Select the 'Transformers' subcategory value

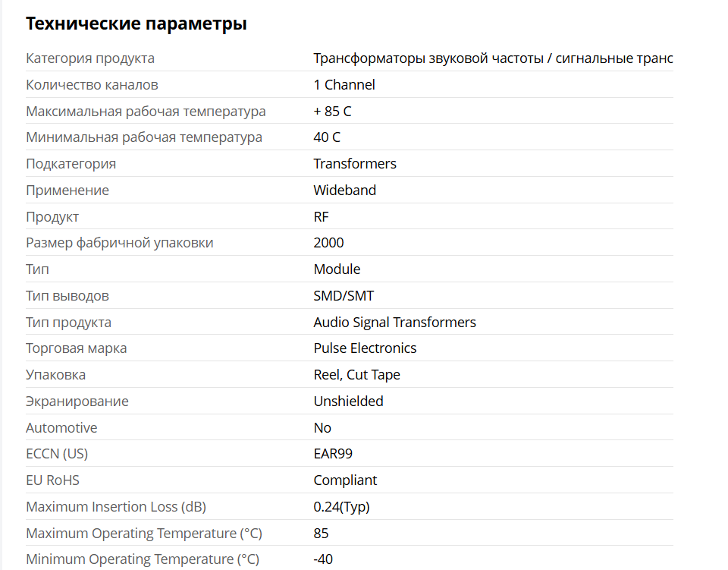(x=355, y=164)
